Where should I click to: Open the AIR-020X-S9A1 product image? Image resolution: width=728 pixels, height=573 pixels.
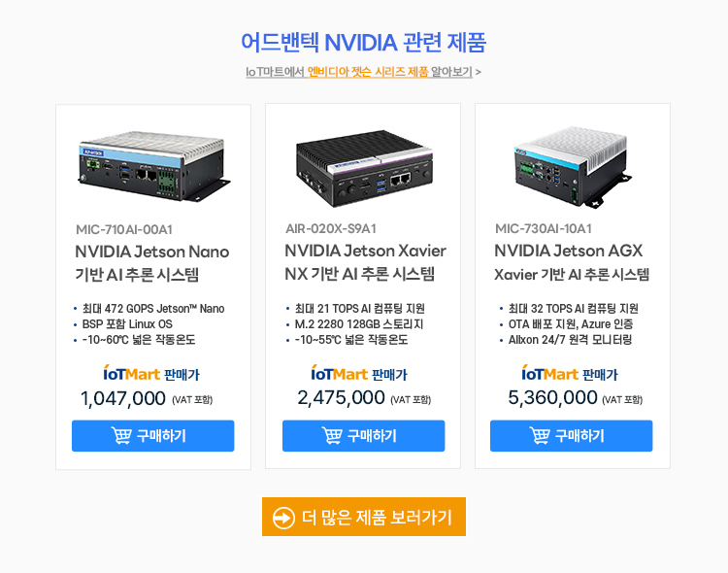(x=364, y=168)
